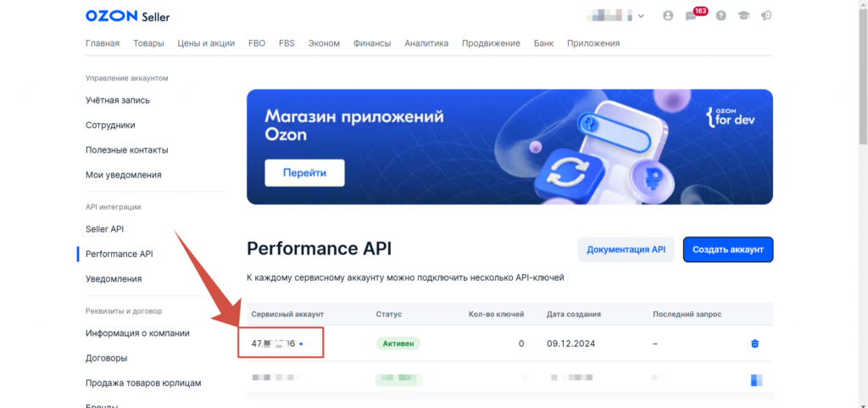
Task: Delete the active service account via trash icon
Action: (754, 344)
